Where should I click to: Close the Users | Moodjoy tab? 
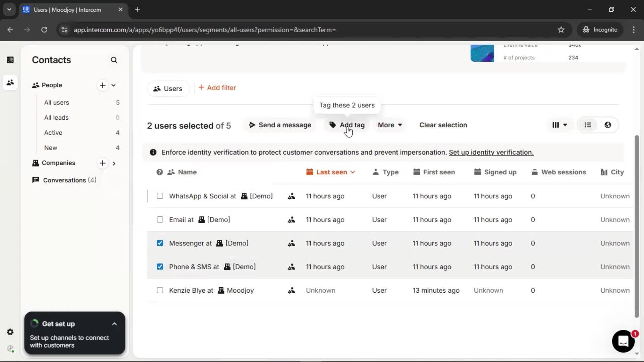[120, 10]
